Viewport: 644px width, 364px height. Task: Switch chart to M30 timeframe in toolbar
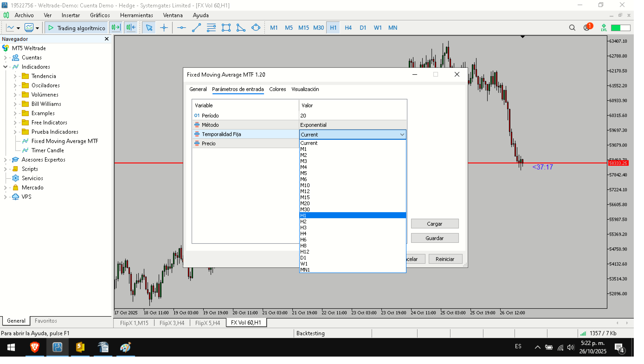(318, 28)
